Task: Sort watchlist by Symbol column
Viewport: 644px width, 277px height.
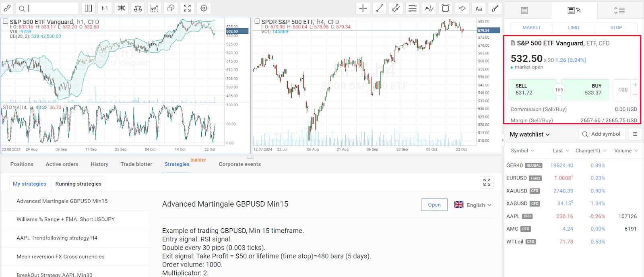Action: pyautogui.click(x=522, y=151)
